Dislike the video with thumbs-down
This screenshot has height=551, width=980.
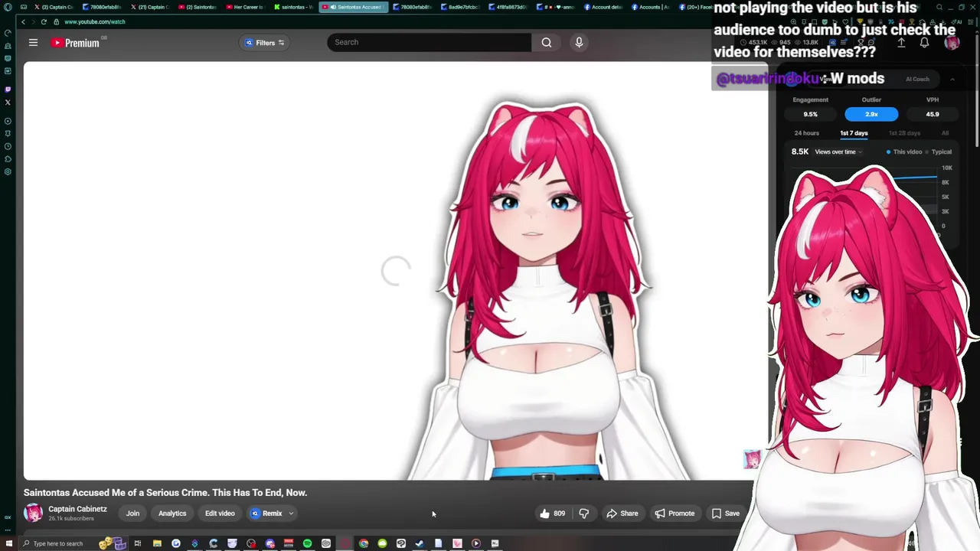[584, 514]
